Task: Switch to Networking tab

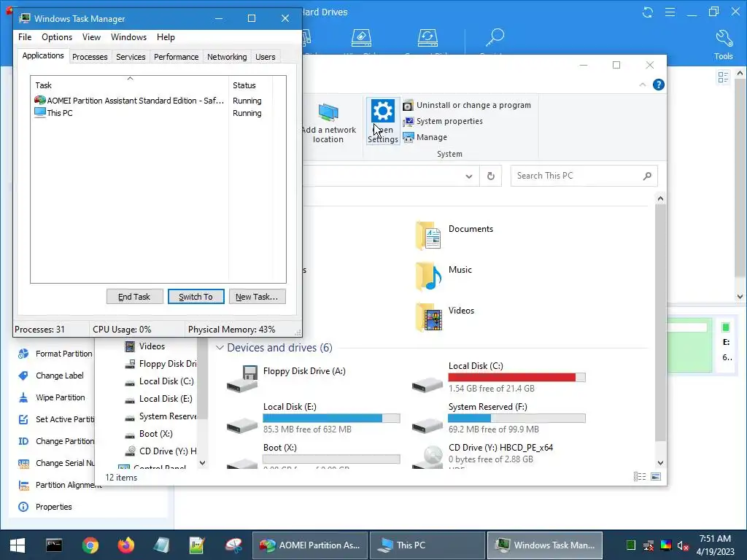Action: pos(227,57)
